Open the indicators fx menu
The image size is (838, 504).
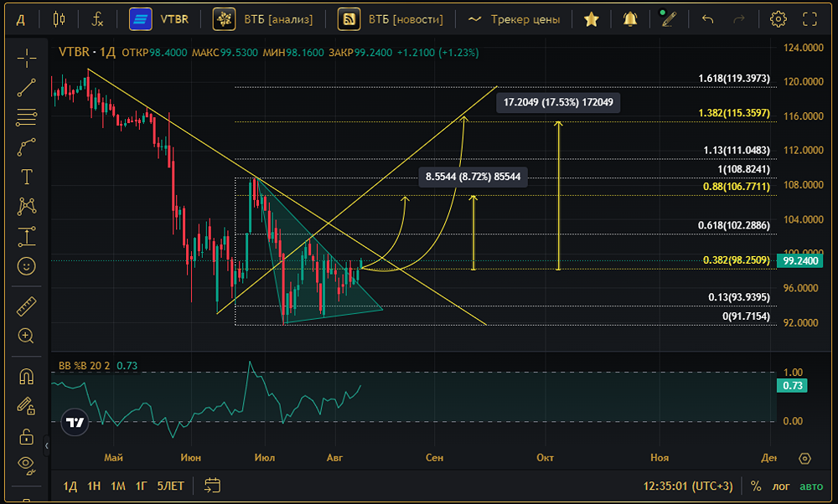(x=97, y=20)
